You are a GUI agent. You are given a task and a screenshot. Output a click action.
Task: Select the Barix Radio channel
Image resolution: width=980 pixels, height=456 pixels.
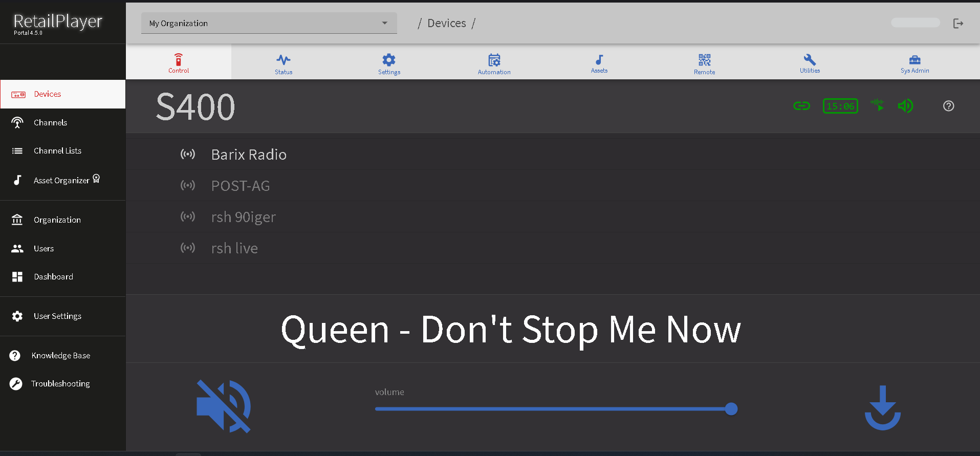249,155
